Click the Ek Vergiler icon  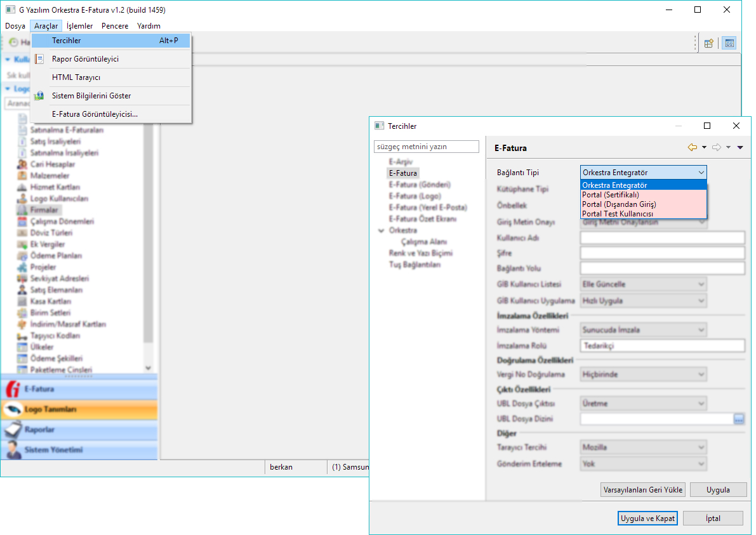[x=22, y=244]
